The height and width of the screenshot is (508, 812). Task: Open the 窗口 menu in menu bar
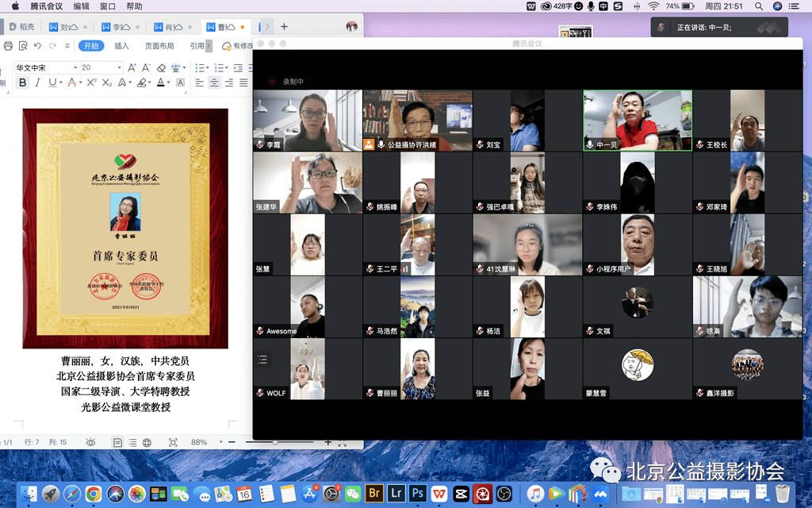tap(109, 6)
